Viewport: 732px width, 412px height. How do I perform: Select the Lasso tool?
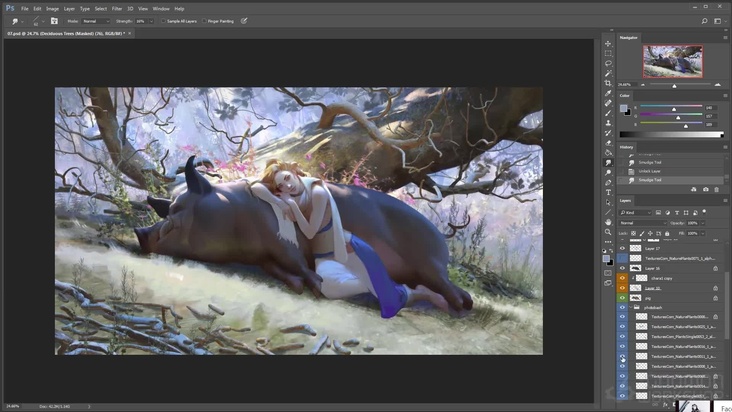[x=608, y=63]
